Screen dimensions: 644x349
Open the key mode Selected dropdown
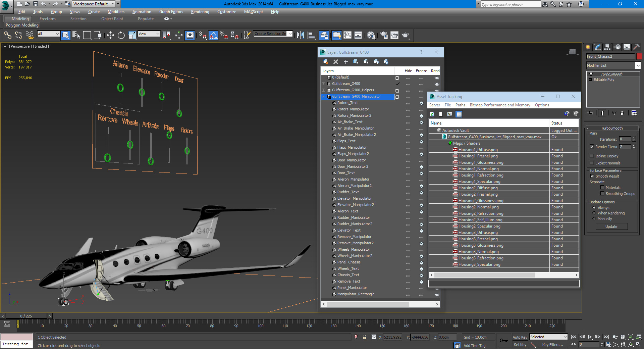click(548, 337)
